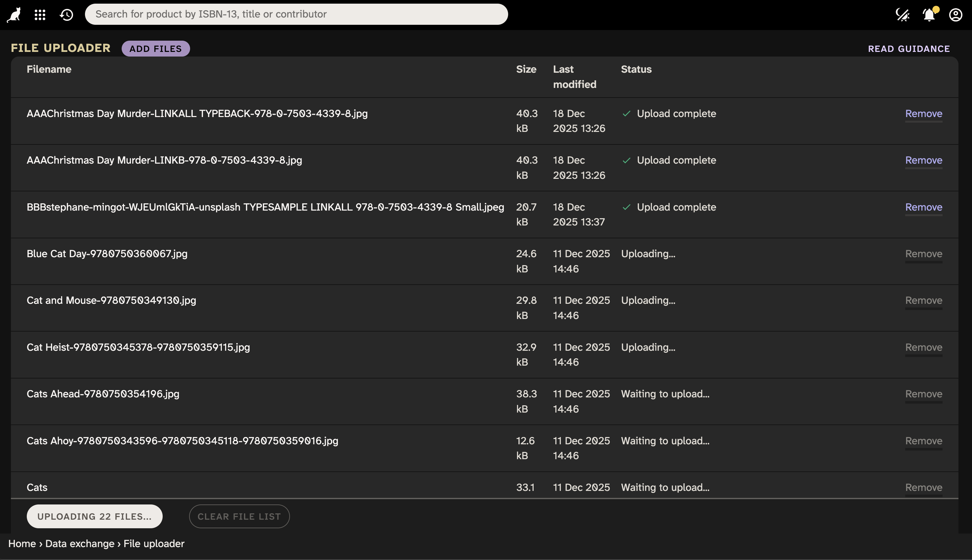This screenshot has width=972, height=560.
Task: Open the app grid launcher
Action: 40,14
